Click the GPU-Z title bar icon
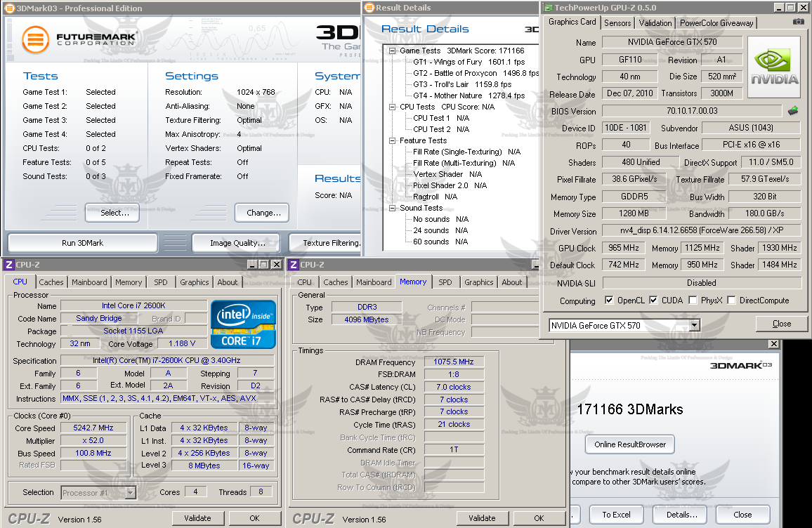812x528 pixels. point(548,8)
